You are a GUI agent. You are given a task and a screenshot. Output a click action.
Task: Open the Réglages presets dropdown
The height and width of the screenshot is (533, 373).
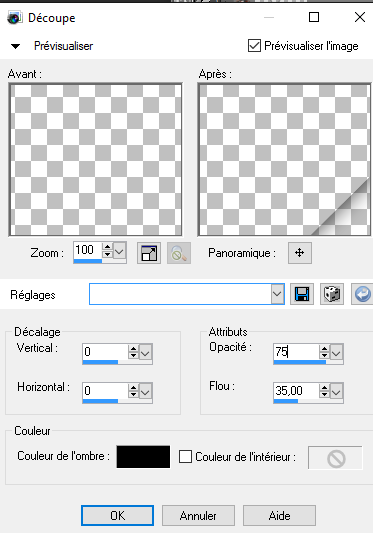click(277, 294)
